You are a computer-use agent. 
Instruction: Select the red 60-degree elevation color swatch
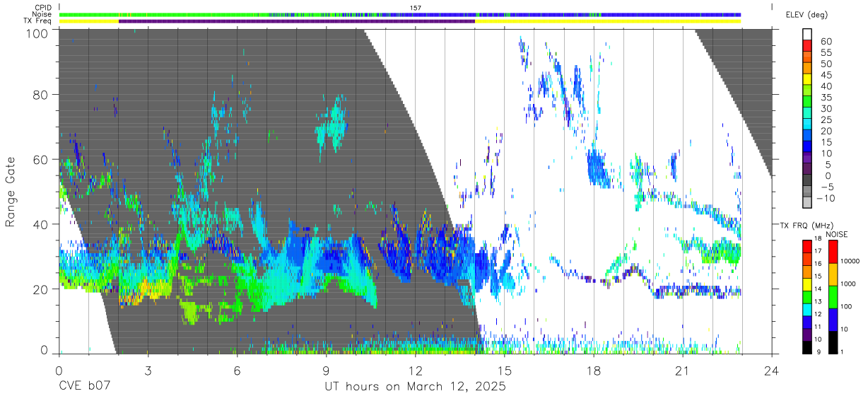coord(808,45)
